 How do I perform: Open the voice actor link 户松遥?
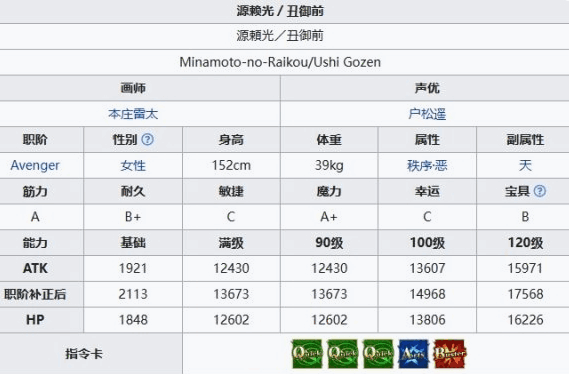[x=427, y=114]
